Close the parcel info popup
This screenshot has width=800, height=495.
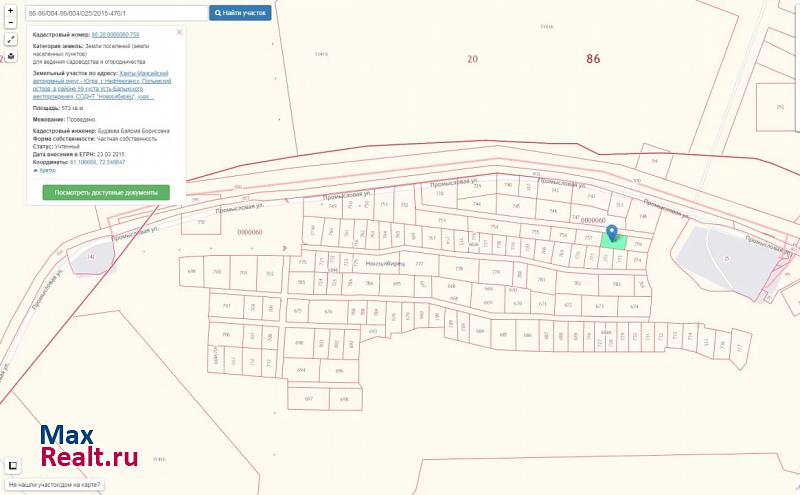pyautogui.click(x=180, y=32)
